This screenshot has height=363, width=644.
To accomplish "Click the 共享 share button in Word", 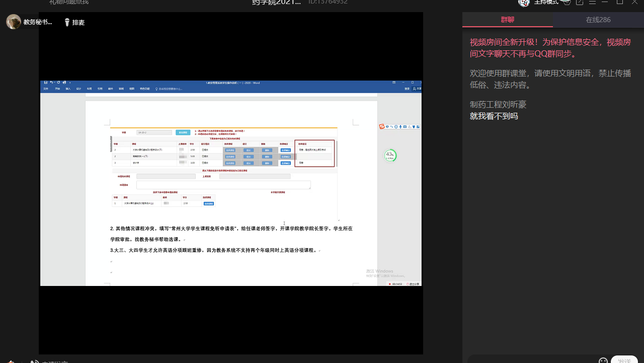I will pyautogui.click(x=416, y=89).
